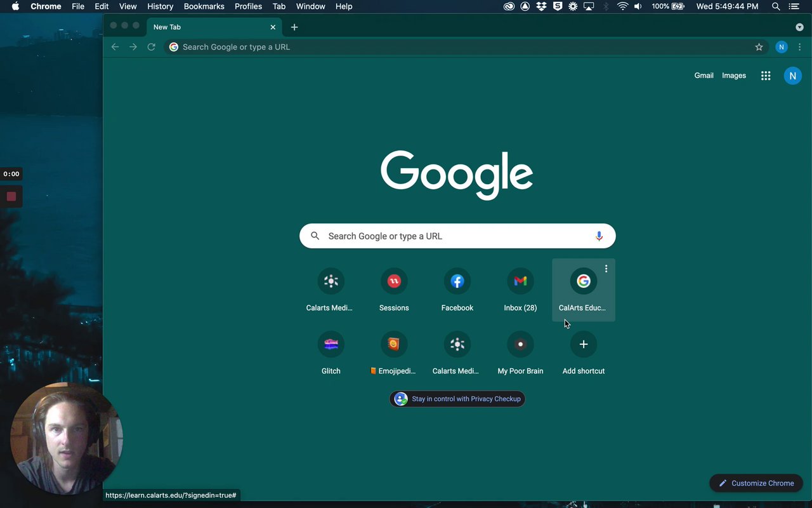Open the View menu
The height and width of the screenshot is (508, 812).
click(x=128, y=6)
